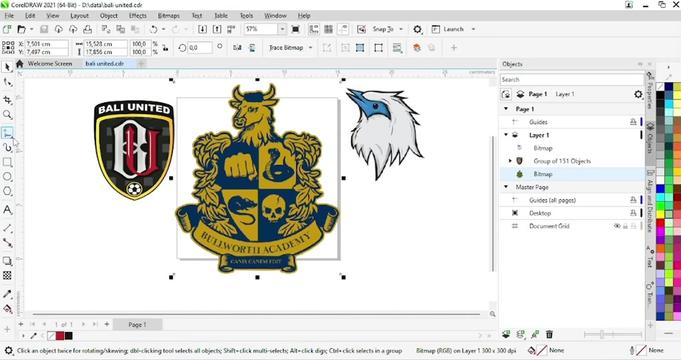Toggle Show Rulers icon in toolbar

[x=314, y=29]
